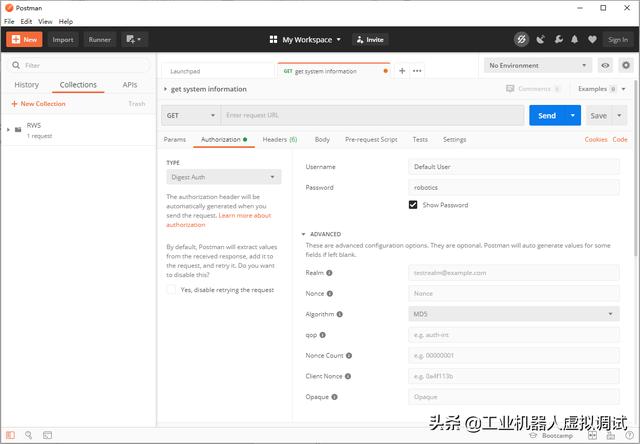640x444 pixels.
Task: Expand the RWS collection tree arrow
Action: [x=8, y=130]
